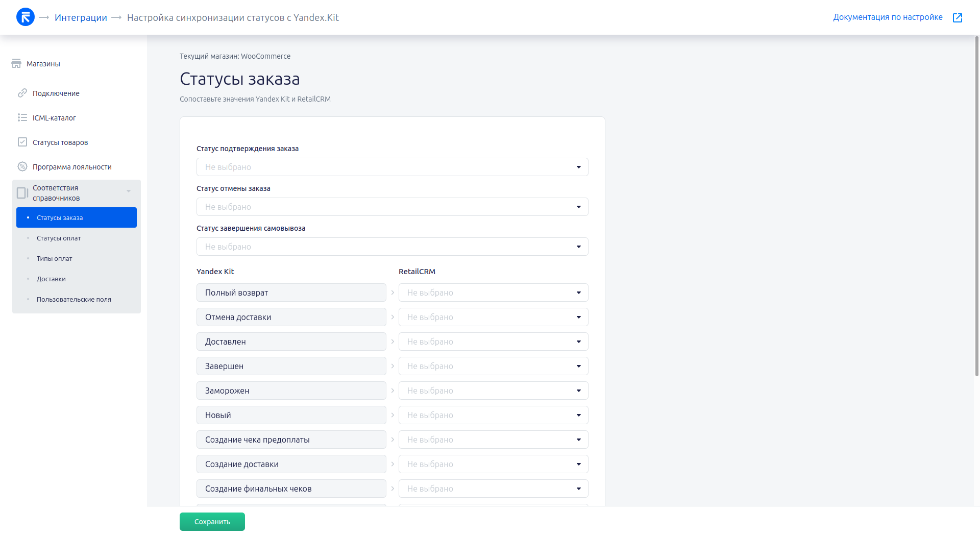
Task: Click the Соответствия справочников book icon
Action: click(x=22, y=193)
